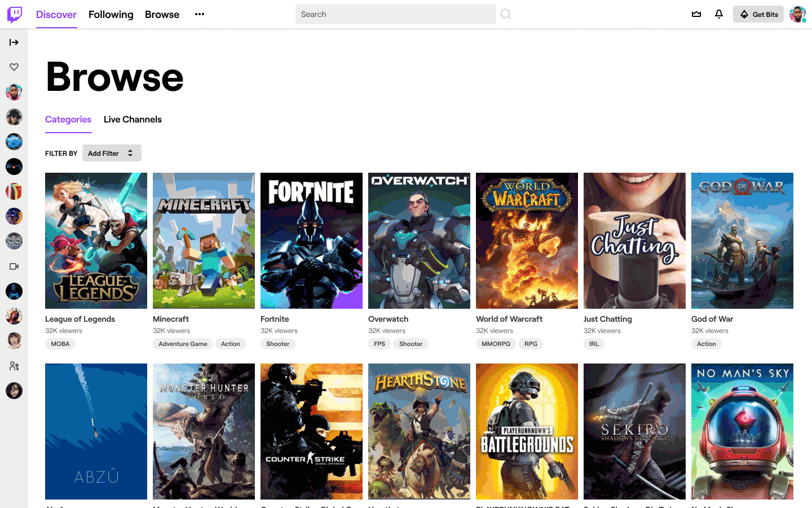Screen dimensions: 812x508
Task: Open the PlayerUnknown's Battlegrounds cover art
Action: (527, 432)
